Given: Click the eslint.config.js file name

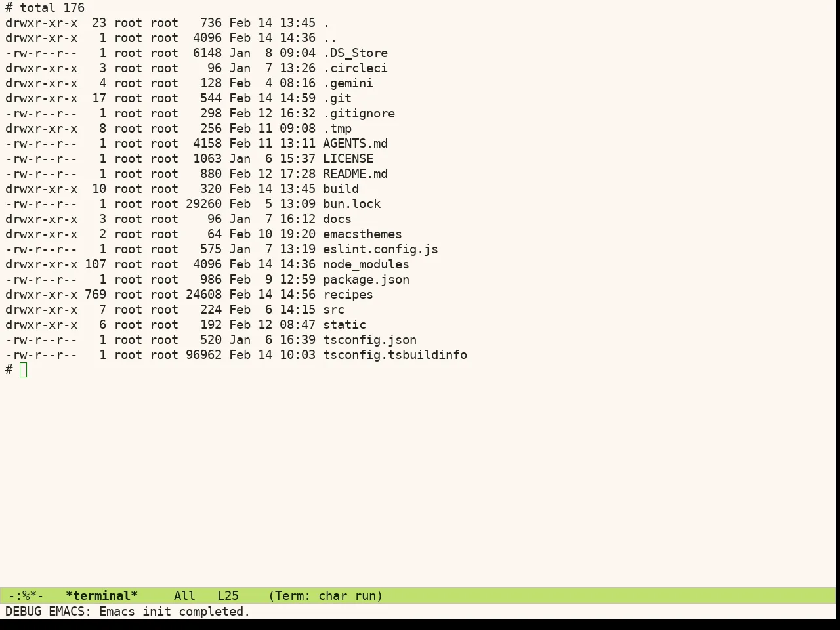Looking at the screenshot, I should [x=381, y=249].
